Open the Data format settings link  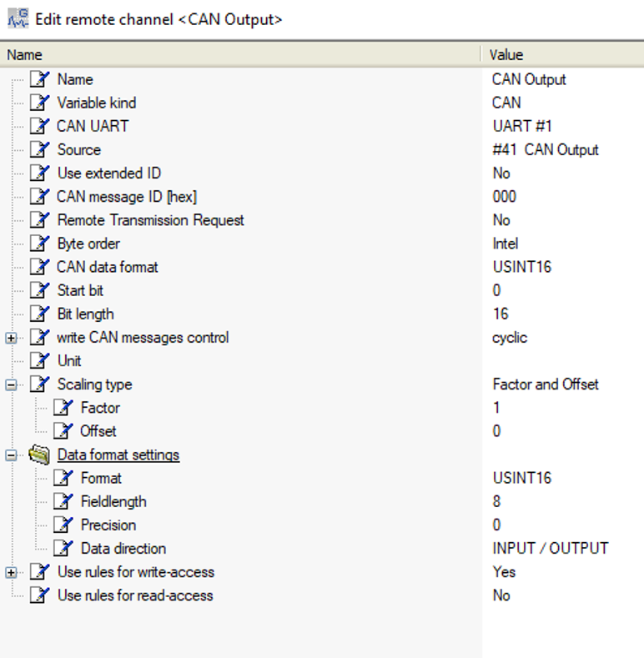(118, 455)
